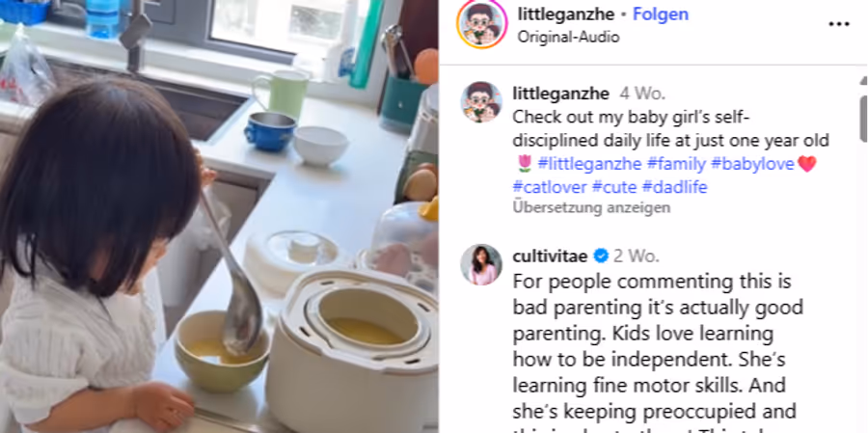Click littleganzhe username in post header
Viewport: 868px width, 433px height.
point(563,14)
